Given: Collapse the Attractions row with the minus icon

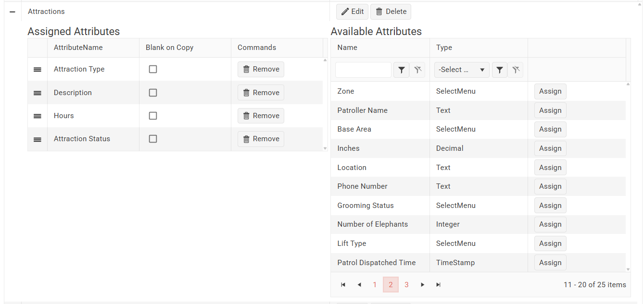Looking at the screenshot, I should (13, 12).
